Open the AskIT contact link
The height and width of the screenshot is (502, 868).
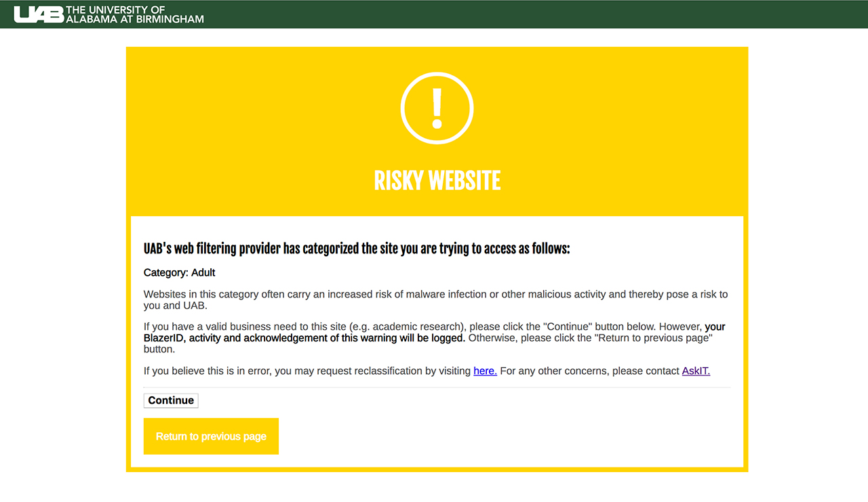point(696,371)
